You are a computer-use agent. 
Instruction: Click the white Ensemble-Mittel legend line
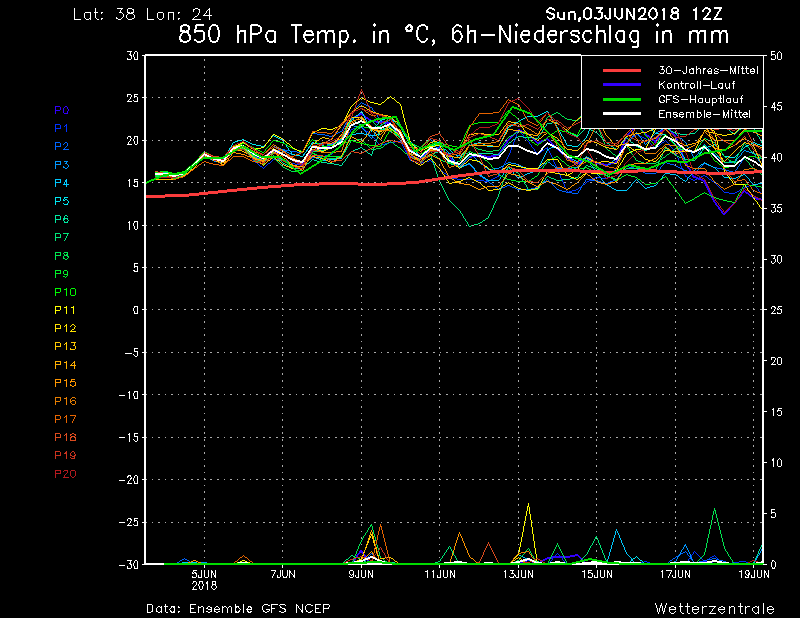pos(620,114)
